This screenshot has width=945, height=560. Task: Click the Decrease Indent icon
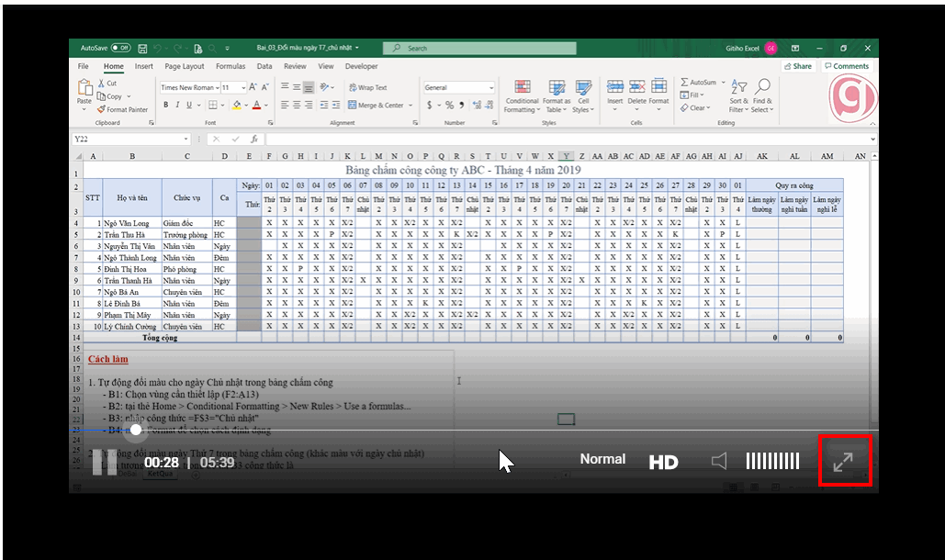(x=324, y=105)
